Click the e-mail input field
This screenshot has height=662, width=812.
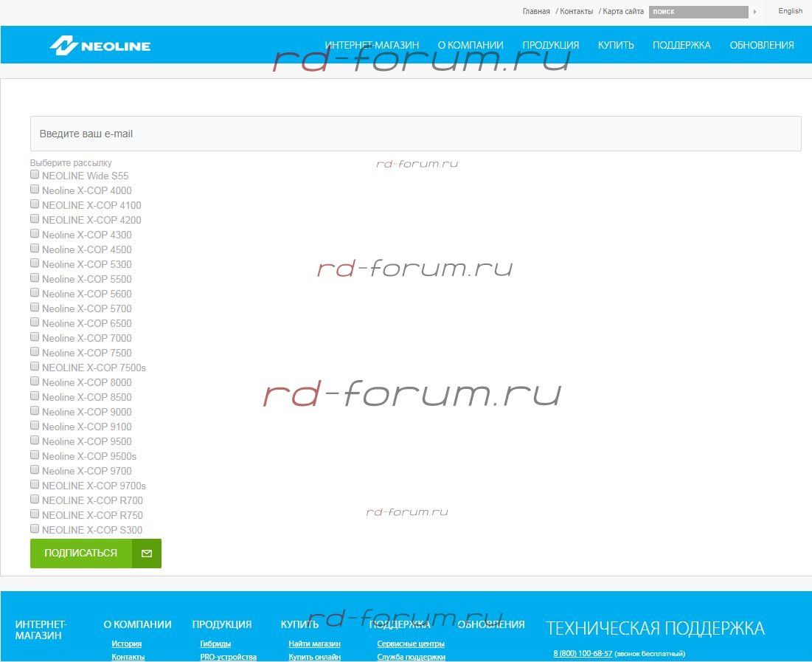pyautogui.click(x=415, y=134)
